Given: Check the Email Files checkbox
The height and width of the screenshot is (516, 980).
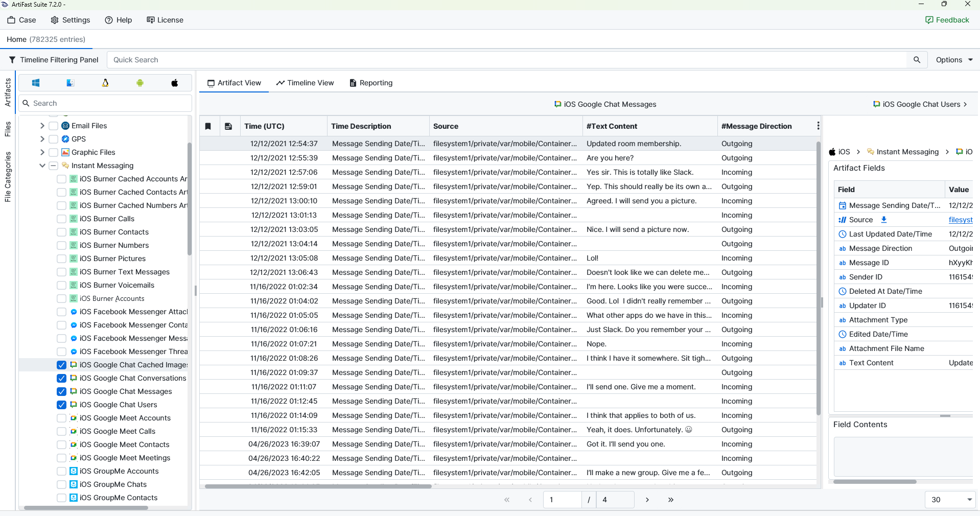Looking at the screenshot, I should tap(53, 126).
